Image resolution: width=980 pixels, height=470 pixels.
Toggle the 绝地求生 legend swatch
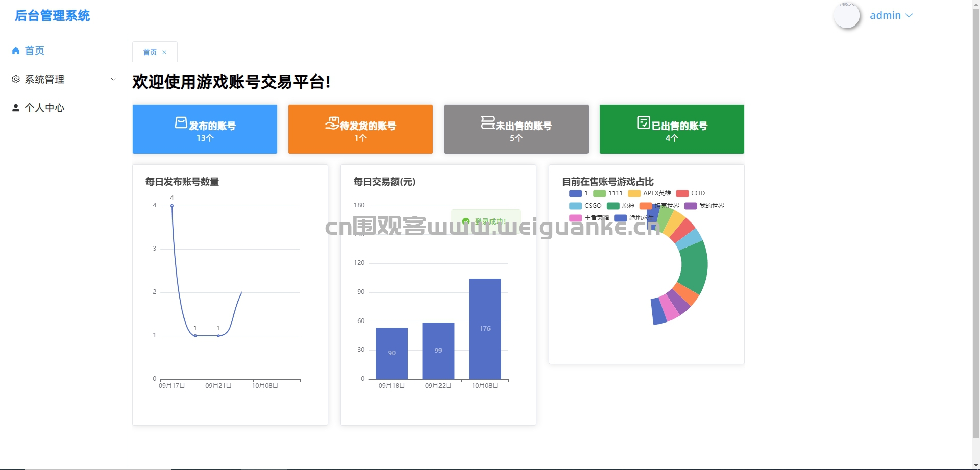[x=620, y=218]
